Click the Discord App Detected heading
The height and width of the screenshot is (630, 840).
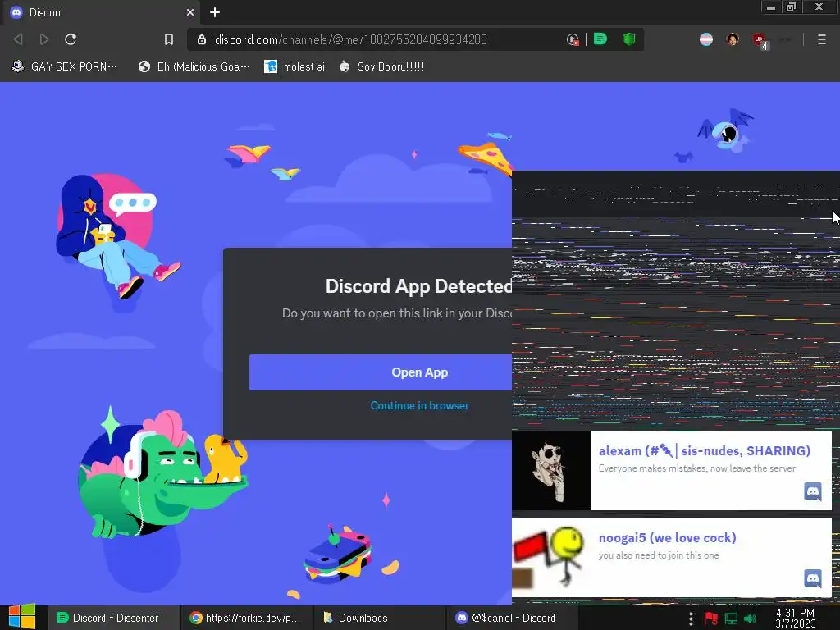tap(418, 286)
